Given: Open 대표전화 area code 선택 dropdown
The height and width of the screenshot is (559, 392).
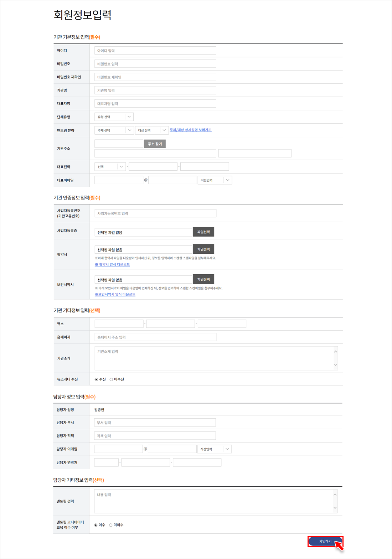Looking at the screenshot, I should pos(110,167).
